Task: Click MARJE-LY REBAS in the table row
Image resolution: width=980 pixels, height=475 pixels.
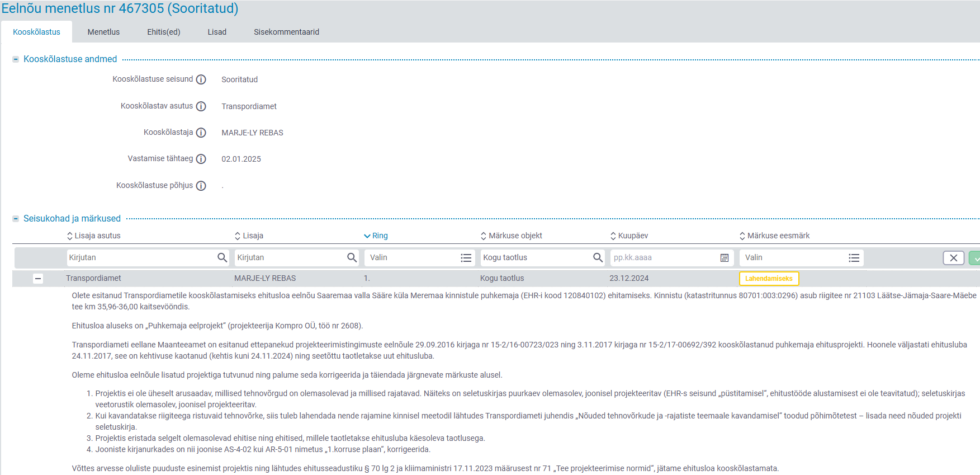Action: [x=265, y=278]
